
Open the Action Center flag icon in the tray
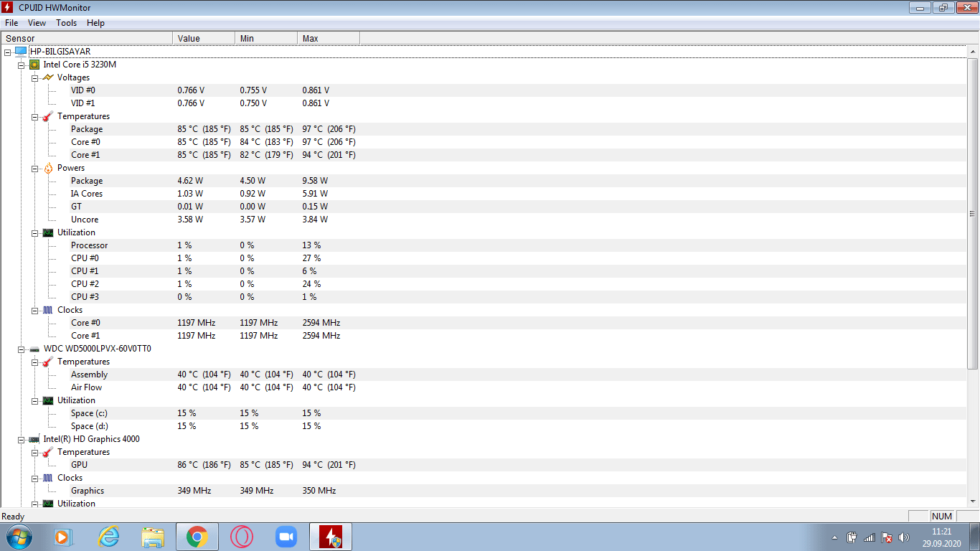(887, 537)
